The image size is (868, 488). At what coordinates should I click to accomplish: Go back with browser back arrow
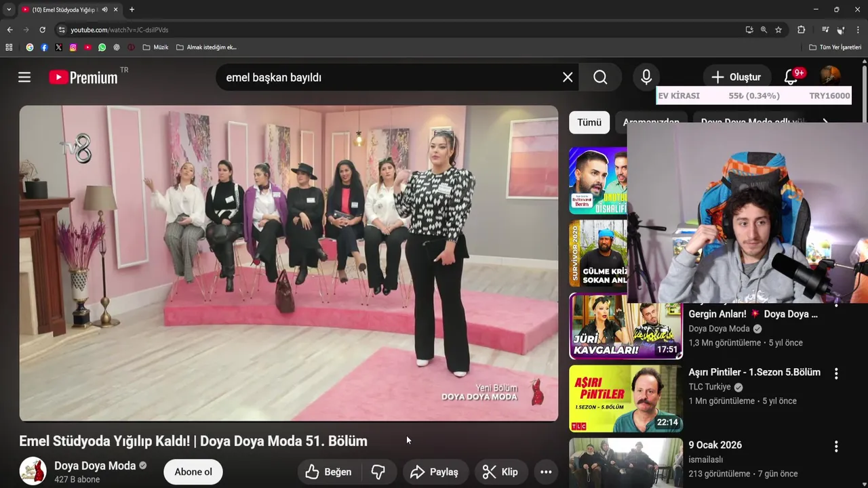[9, 30]
